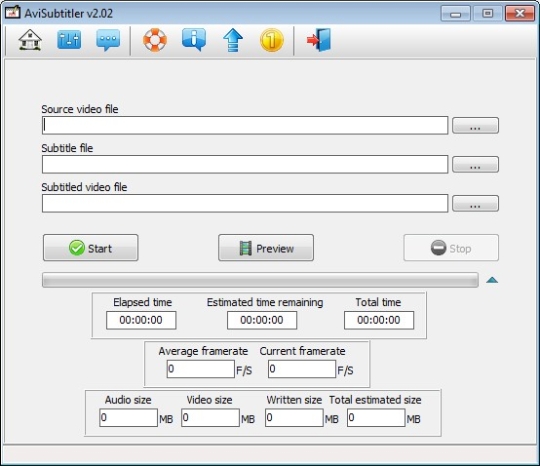This screenshot has width=540, height=466.
Task: Click the Elapsed time value box
Action: [x=141, y=320]
